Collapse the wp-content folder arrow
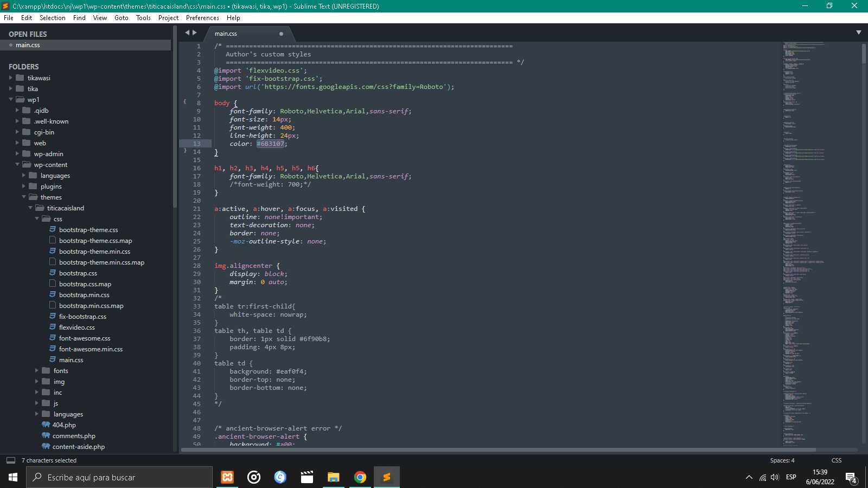Viewport: 868px width, 488px height. (17, 165)
